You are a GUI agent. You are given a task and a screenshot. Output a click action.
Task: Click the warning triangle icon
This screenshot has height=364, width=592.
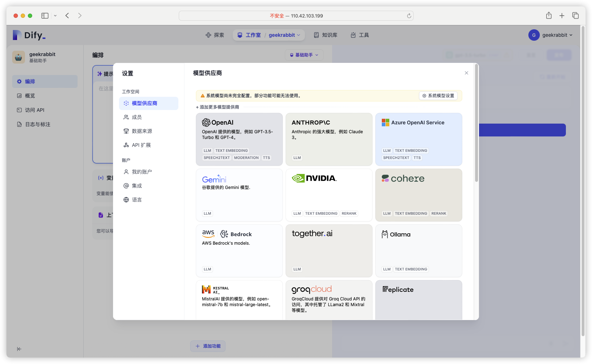coord(202,96)
